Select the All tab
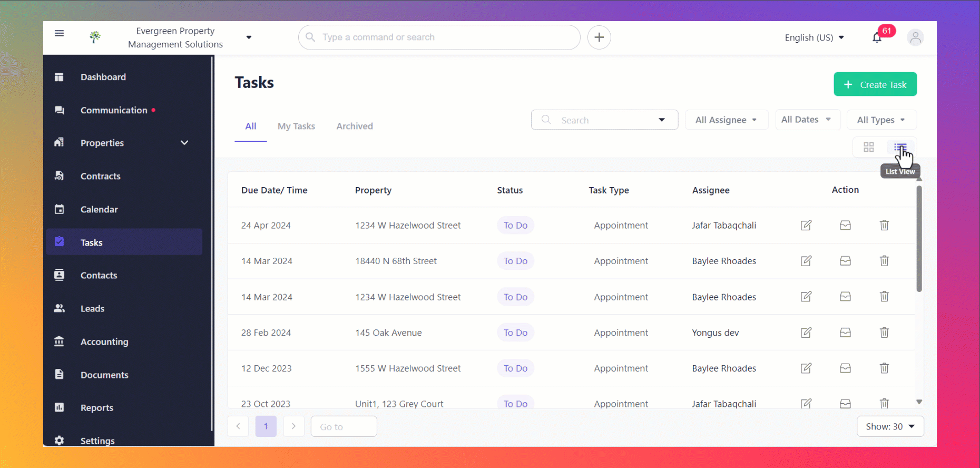 tap(251, 126)
